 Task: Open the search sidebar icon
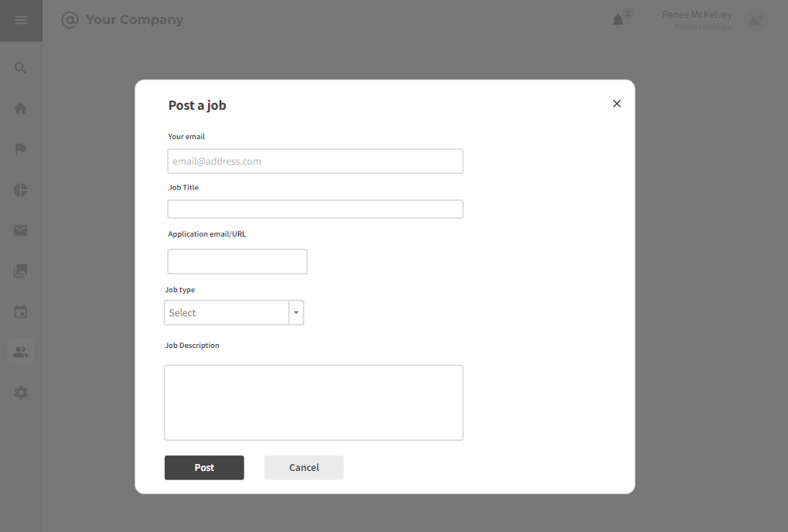click(x=20, y=67)
